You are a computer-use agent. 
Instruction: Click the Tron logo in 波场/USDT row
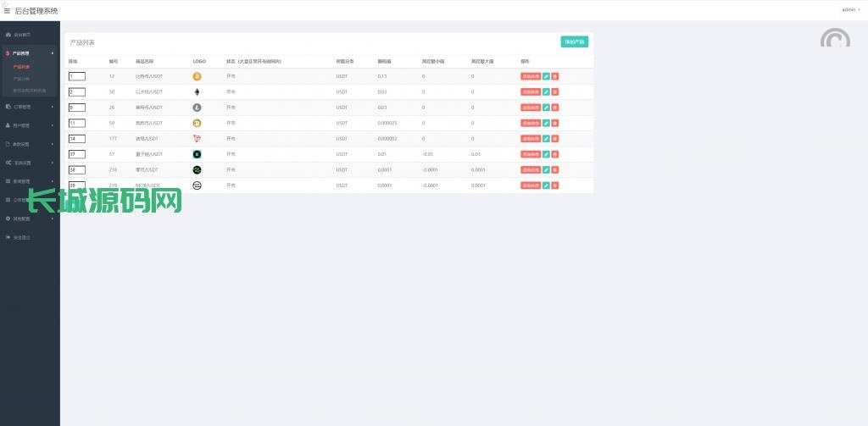point(197,139)
